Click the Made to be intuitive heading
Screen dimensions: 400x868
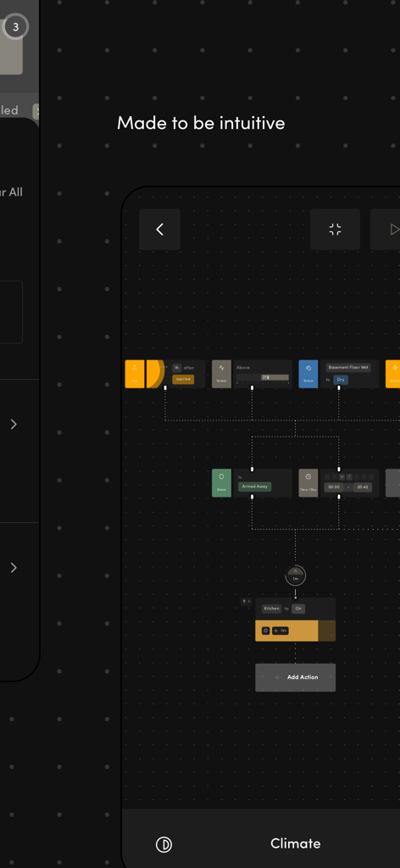point(201,122)
